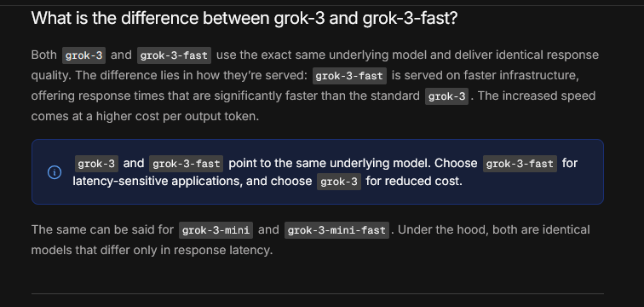Click the horizontal divider below the section
Image resolution: width=644 pixels, height=307 pixels.
[x=318, y=294]
